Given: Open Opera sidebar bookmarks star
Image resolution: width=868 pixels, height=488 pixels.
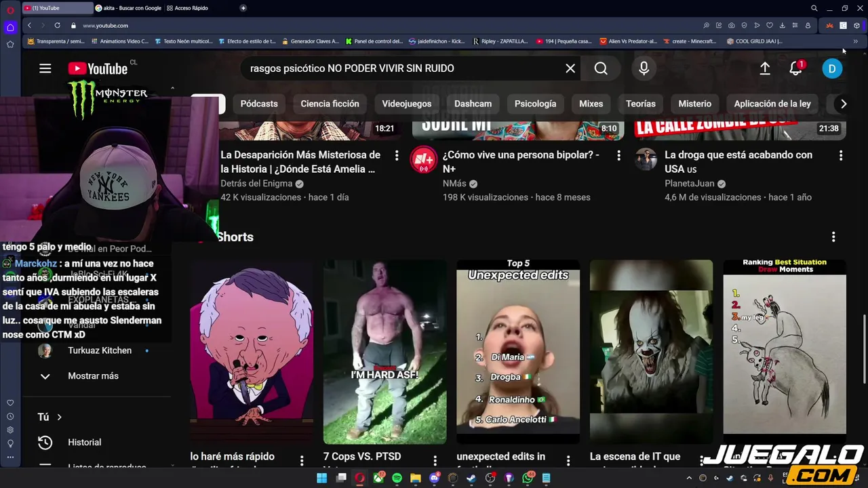Looking at the screenshot, I should (x=10, y=44).
